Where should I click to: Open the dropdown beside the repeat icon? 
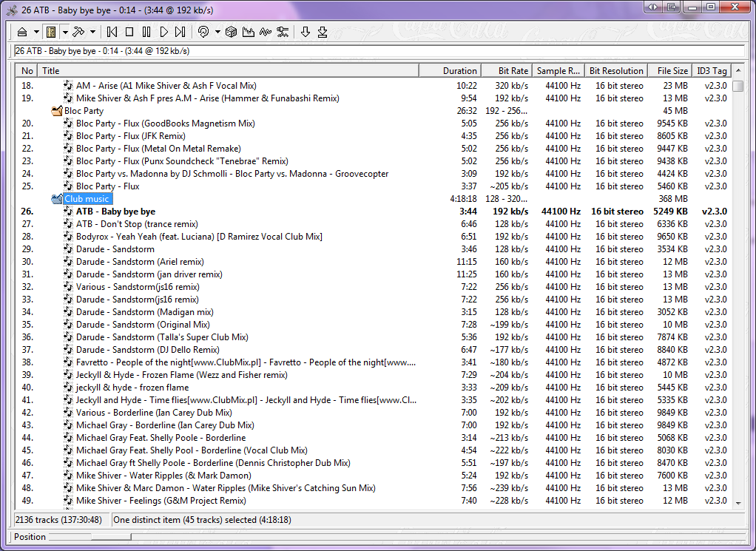tap(217, 32)
